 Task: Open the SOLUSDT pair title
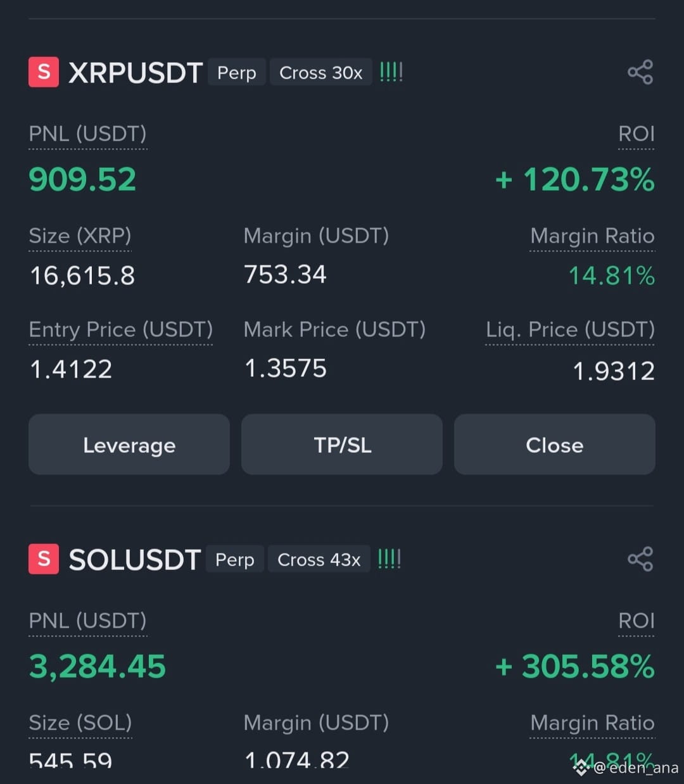coord(134,560)
